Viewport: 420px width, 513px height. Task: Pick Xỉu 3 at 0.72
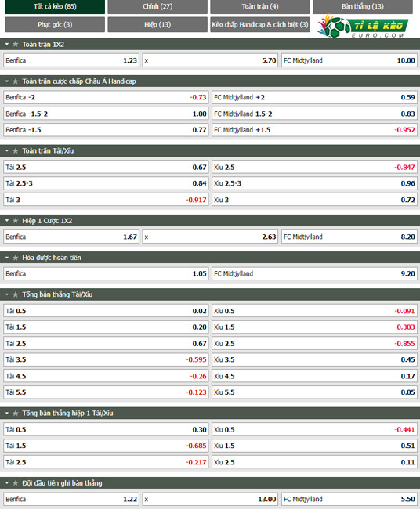[314, 200]
